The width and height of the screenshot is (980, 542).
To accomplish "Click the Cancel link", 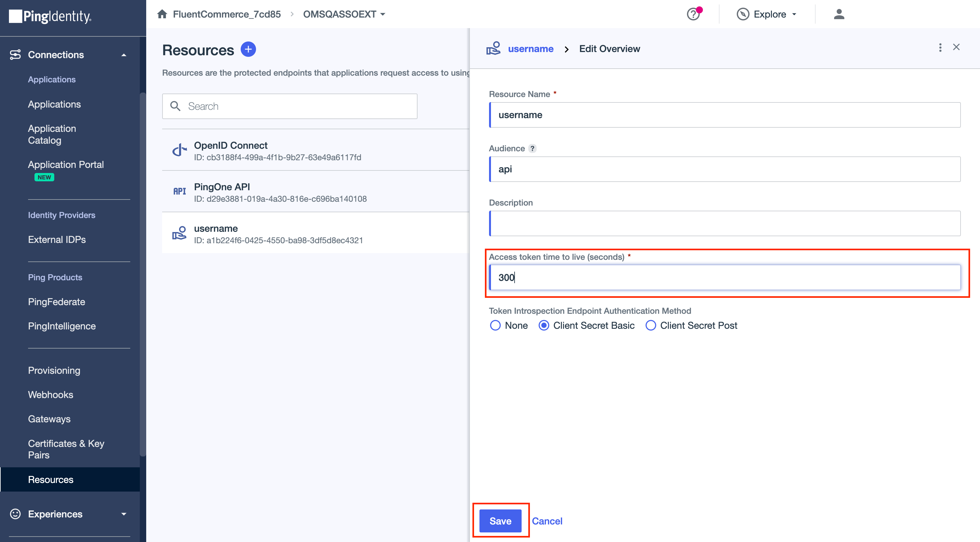I will click(x=547, y=521).
